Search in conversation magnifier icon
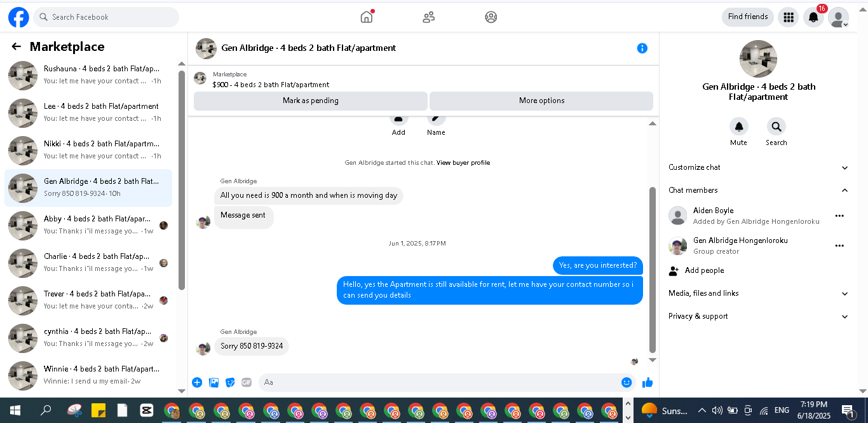 coord(776,126)
